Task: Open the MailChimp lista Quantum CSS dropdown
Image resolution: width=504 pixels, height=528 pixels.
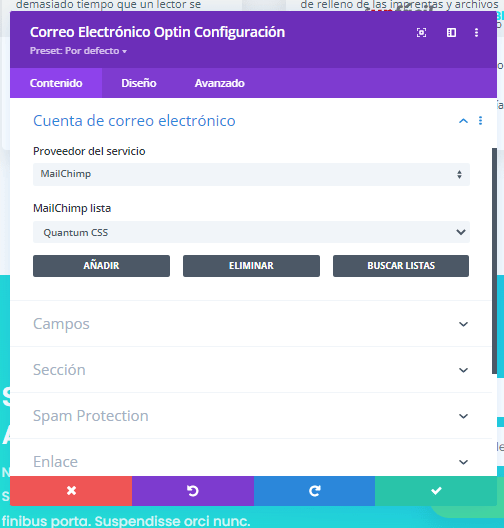Action: click(251, 232)
